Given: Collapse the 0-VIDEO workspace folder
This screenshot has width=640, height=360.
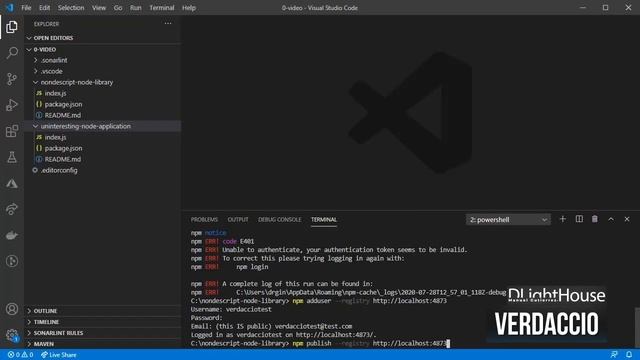Looking at the screenshot, I should coord(102,49).
